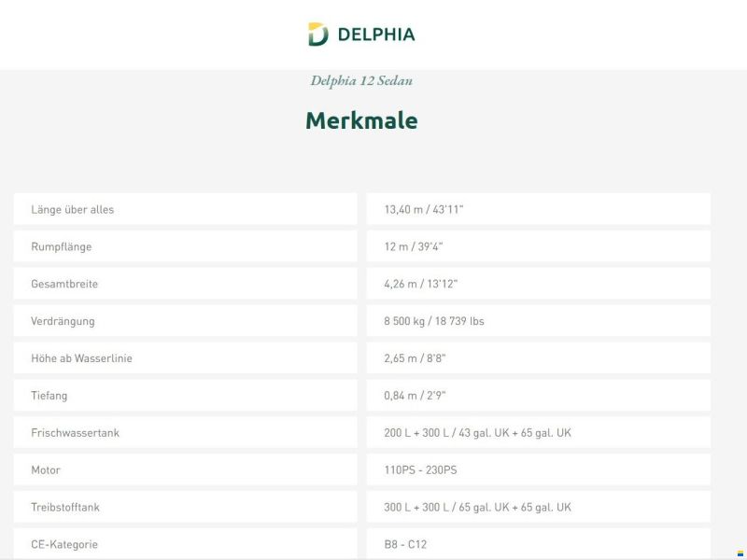Image resolution: width=747 pixels, height=560 pixels.
Task: Select the Delphia 12 Sedan subtitle
Action: tap(361, 80)
